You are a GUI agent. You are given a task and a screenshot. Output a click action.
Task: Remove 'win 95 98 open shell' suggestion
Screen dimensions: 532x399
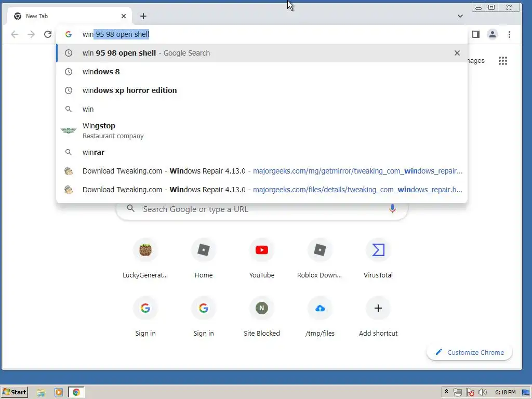pyautogui.click(x=457, y=53)
